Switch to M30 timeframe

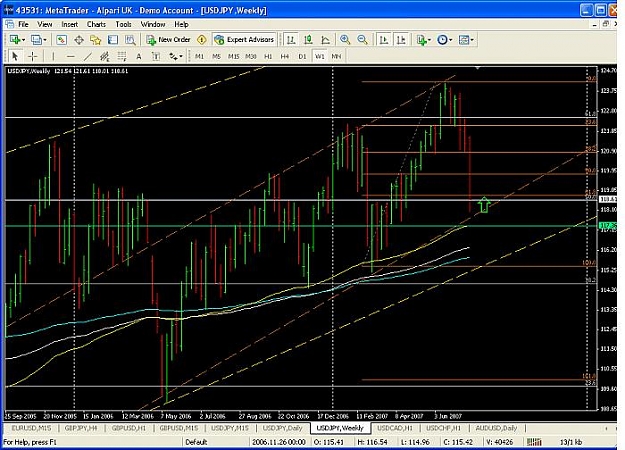coord(251,57)
